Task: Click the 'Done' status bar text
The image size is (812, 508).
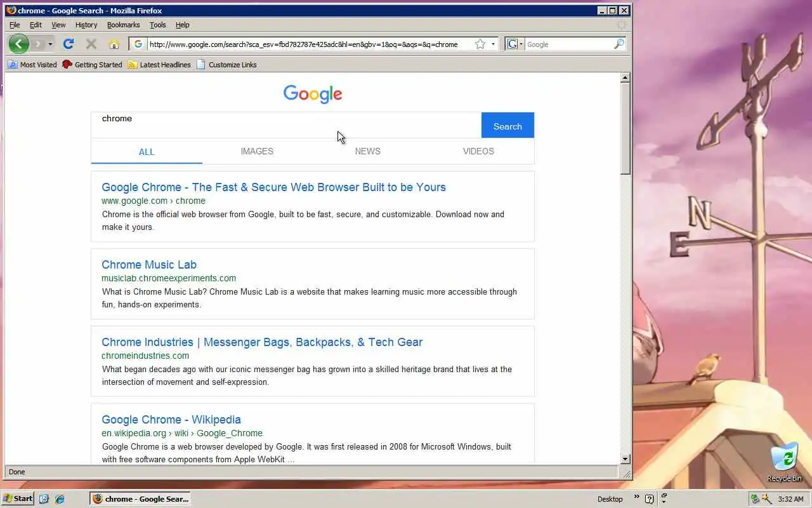Action: (x=17, y=472)
